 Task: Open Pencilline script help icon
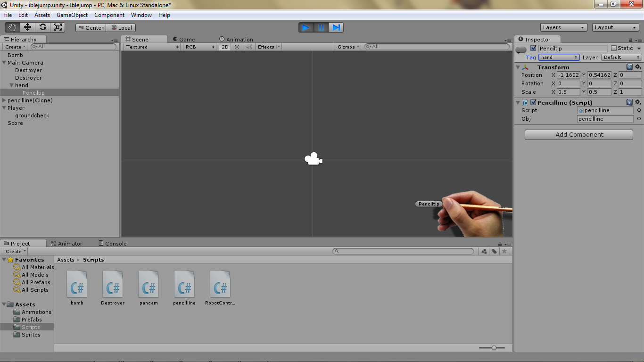click(x=629, y=102)
